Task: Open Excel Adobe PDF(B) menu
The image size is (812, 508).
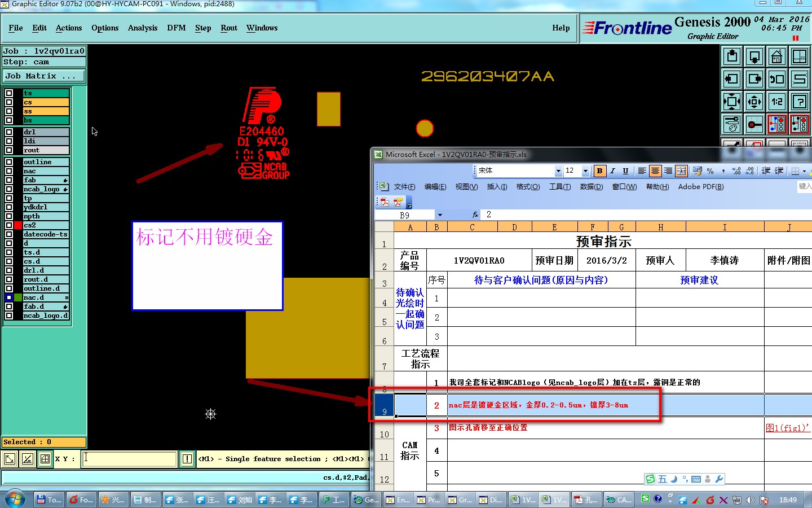Action: point(701,187)
